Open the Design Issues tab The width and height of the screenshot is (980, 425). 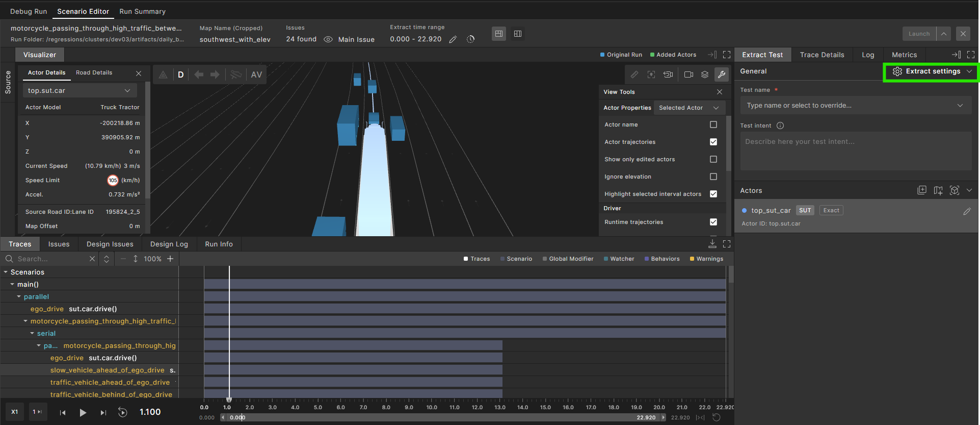click(x=110, y=244)
